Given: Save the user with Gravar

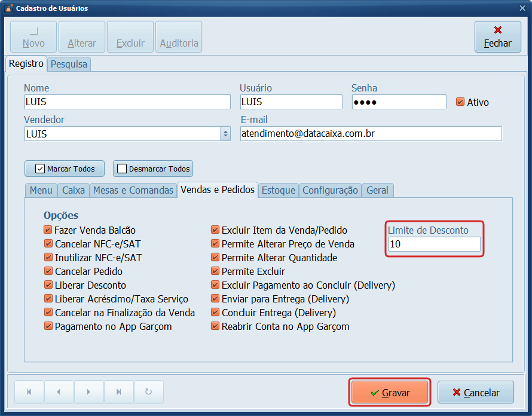Looking at the screenshot, I should pyautogui.click(x=389, y=393).
